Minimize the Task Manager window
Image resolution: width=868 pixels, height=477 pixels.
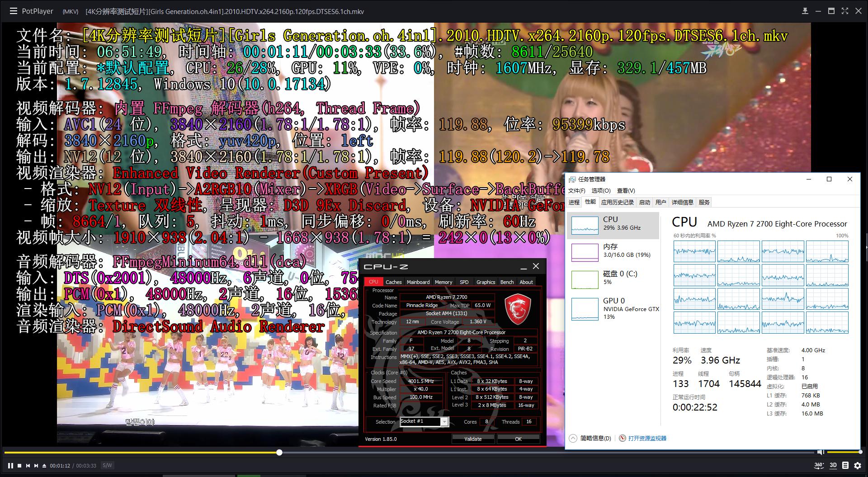(x=808, y=179)
